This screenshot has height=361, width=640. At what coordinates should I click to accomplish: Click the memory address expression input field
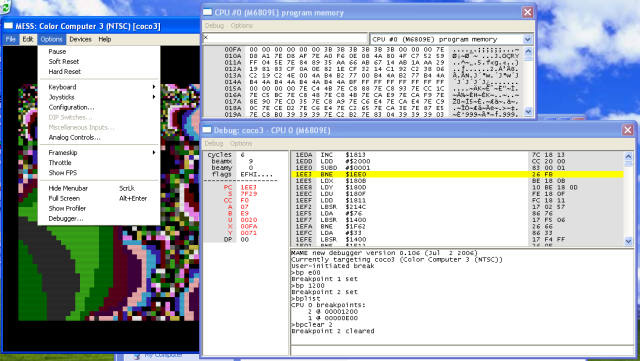point(285,38)
